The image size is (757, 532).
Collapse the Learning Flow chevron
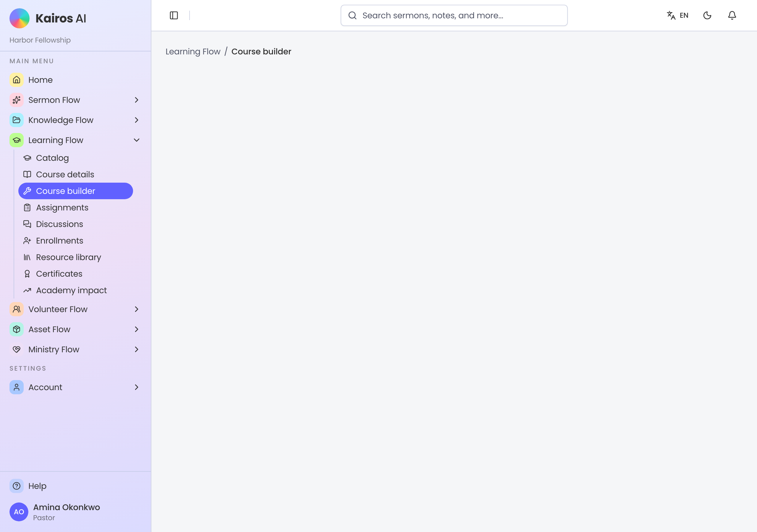click(137, 140)
